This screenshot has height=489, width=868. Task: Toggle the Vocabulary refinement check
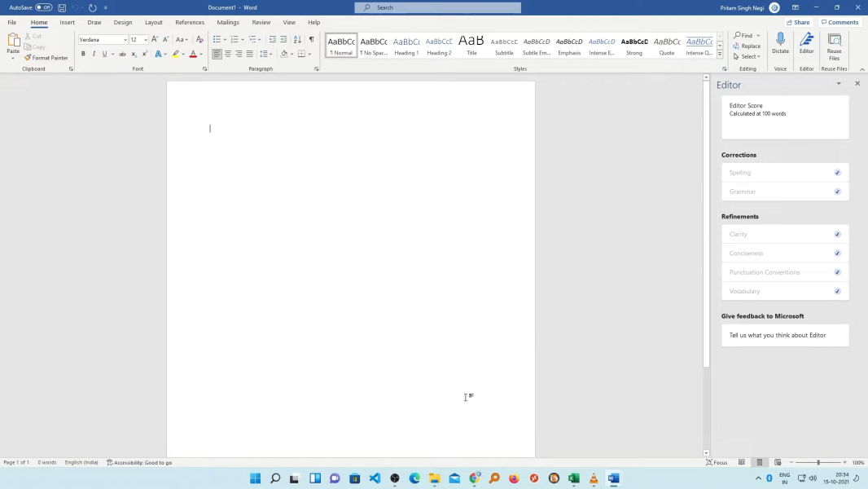click(x=838, y=291)
